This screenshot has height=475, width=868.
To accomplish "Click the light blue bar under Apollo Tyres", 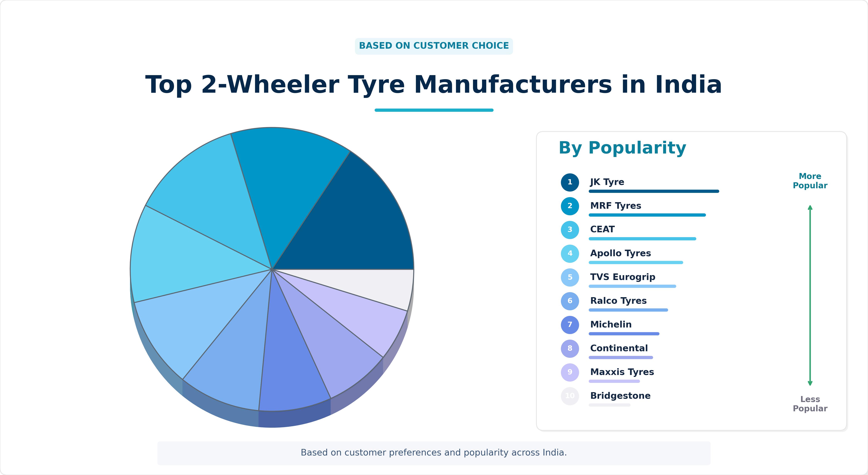I will 636,262.
